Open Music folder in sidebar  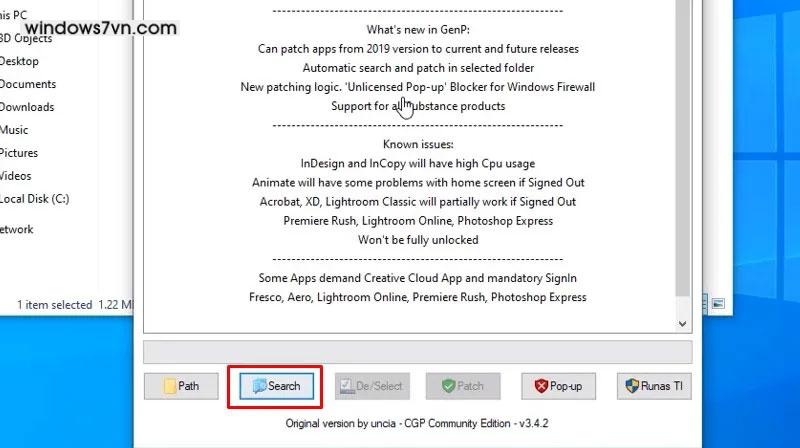14,130
